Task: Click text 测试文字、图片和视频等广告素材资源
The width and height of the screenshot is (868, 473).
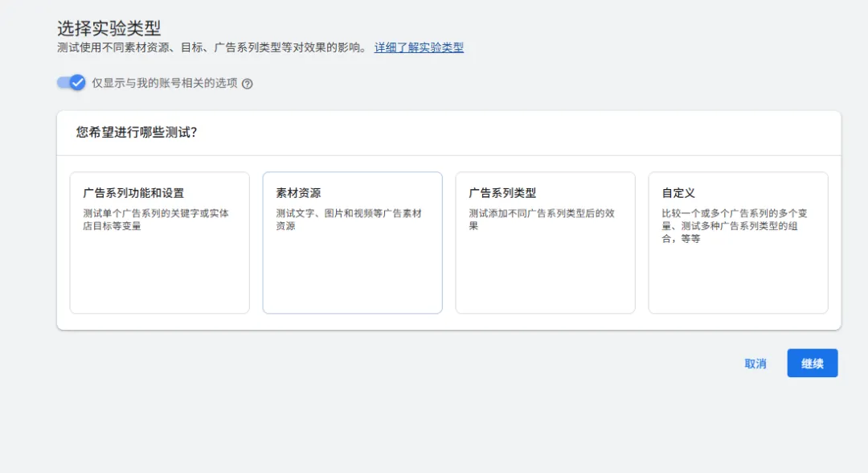Action: pyautogui.click(x=349, y=220)
